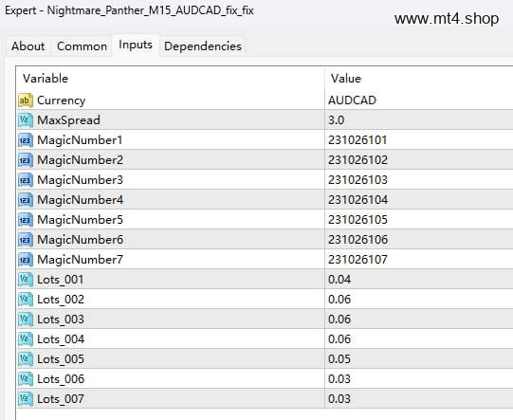
Task: Select the Lots_006 variable name
Action: pyautogui.click(x=61, y=379)
